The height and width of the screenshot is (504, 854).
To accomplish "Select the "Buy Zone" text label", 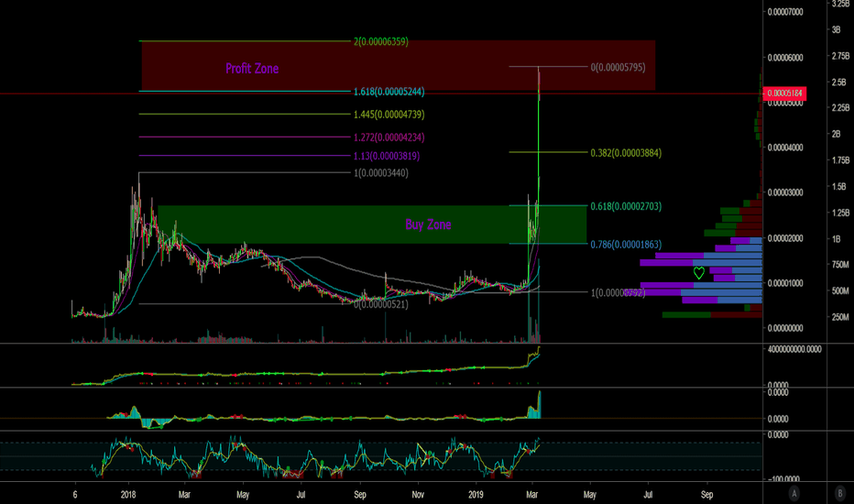I will (x=428, y=225).
